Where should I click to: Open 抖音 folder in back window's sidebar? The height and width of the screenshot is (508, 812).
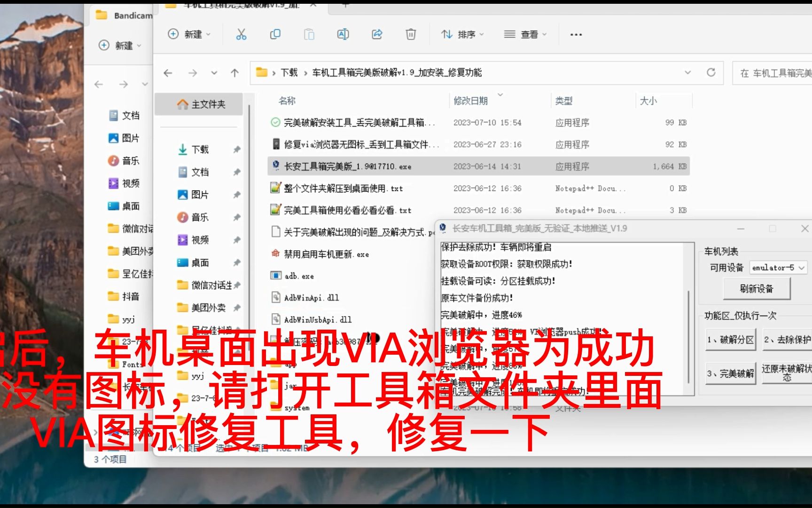(125, 296)
